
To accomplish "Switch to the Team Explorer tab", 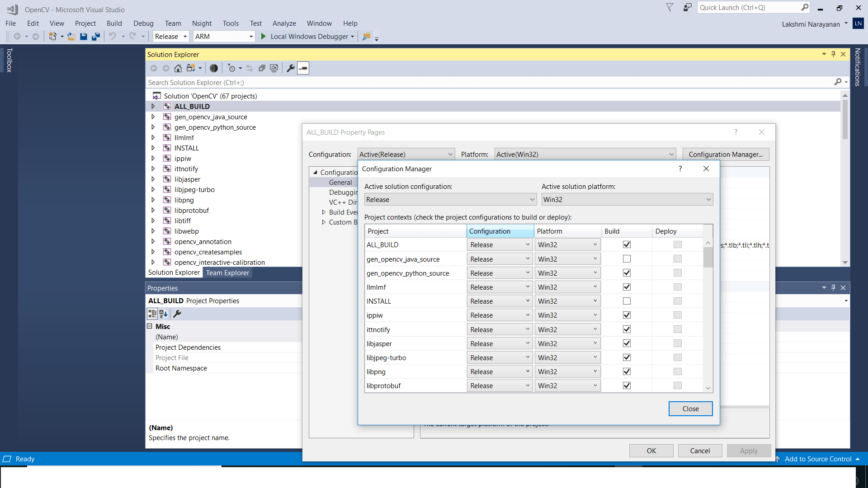I will [227, 272].
